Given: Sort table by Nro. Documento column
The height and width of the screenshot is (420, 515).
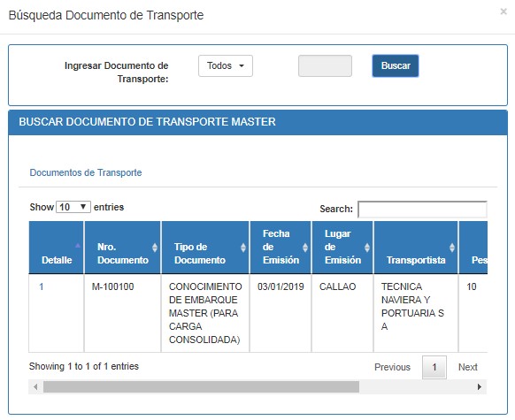Looking at the screenshot, I should point(122,248).
